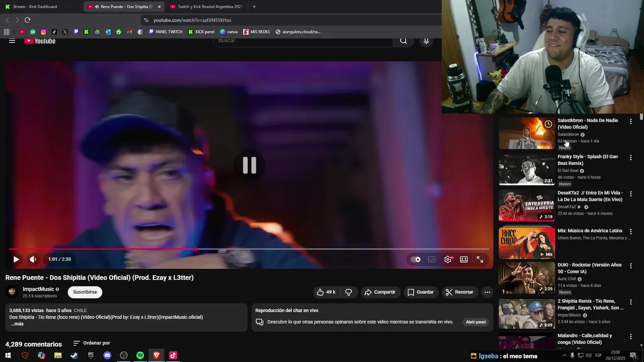644x362 pixels.
Task: Open YouTube guide hamburger menu
Action: click(12, 41)
